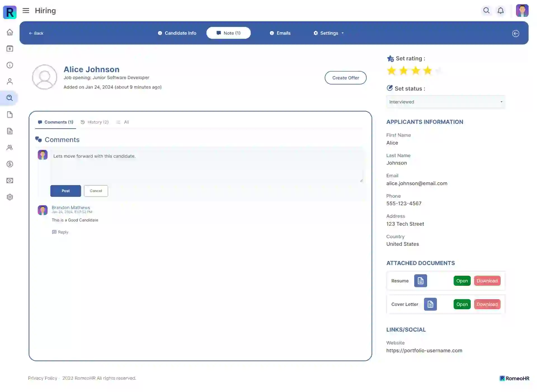This screenshot has height=392, width=537.
Task: Open the text document sidebar icon
Action: pos(10,131)
